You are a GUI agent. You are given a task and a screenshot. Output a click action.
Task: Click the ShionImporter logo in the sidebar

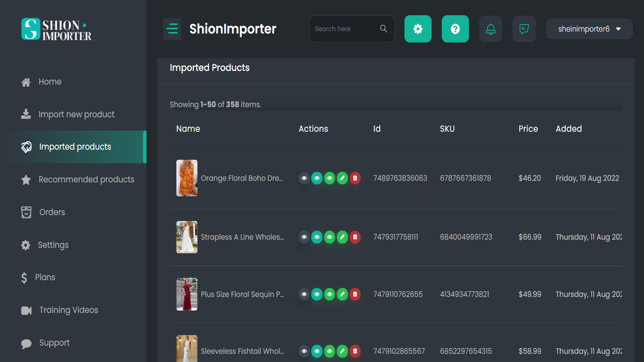(x=56, y=29)
